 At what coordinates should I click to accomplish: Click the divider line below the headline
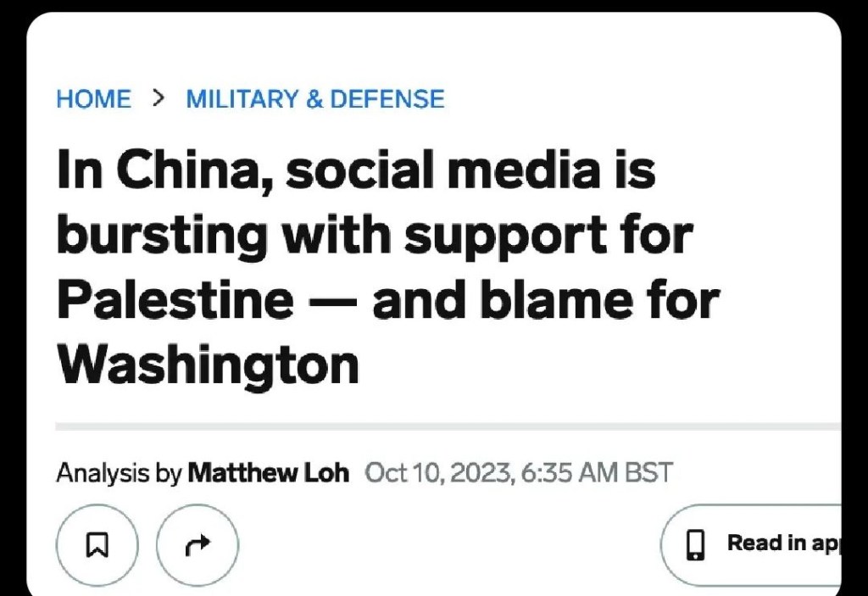coord(448,426)
